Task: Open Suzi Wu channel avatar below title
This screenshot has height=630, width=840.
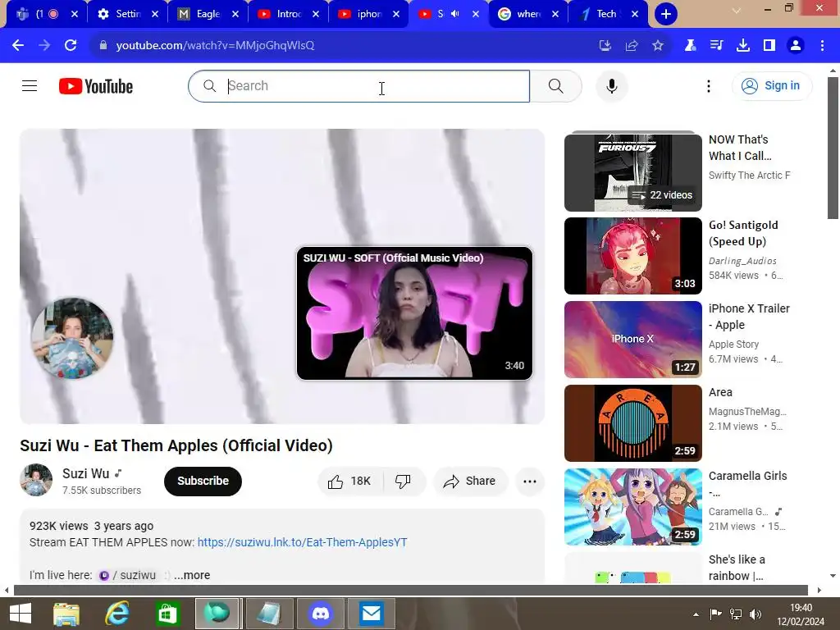Action: [x=36, y=480]
